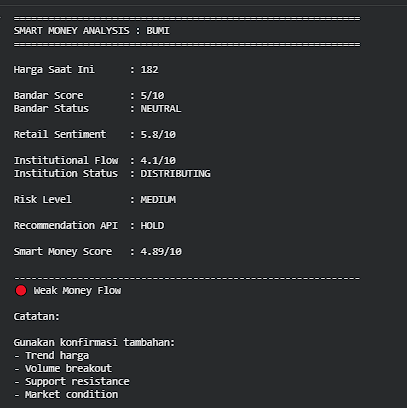The image size is (407, 408).
Task: Click the Retail Sentiment value 5.8/10
Action: tap(158, 134)
